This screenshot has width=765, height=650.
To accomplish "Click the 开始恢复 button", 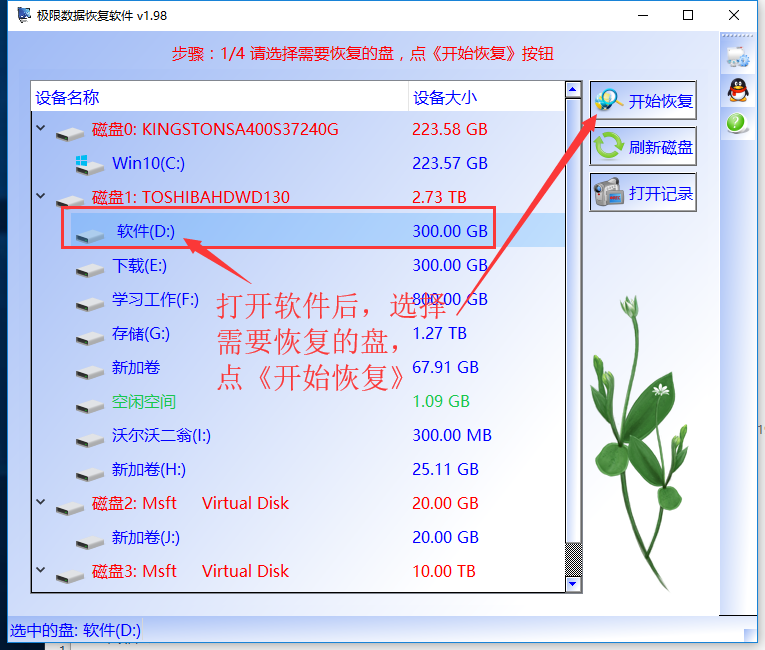I will (x=643, y=101).
